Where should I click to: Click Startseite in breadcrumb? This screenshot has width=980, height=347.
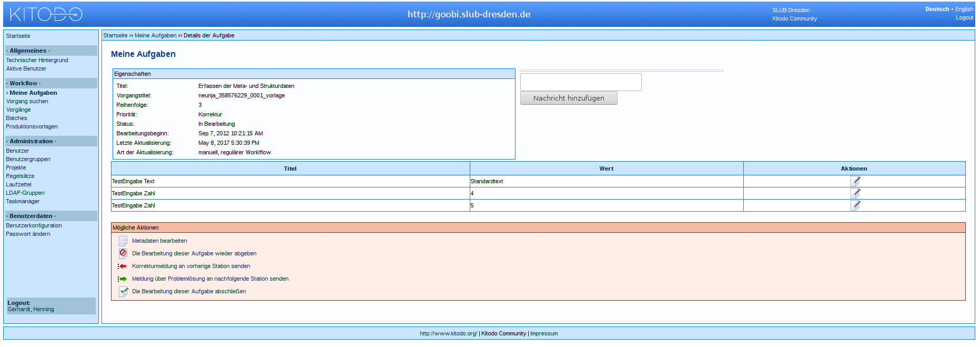[x=115, y=35]
